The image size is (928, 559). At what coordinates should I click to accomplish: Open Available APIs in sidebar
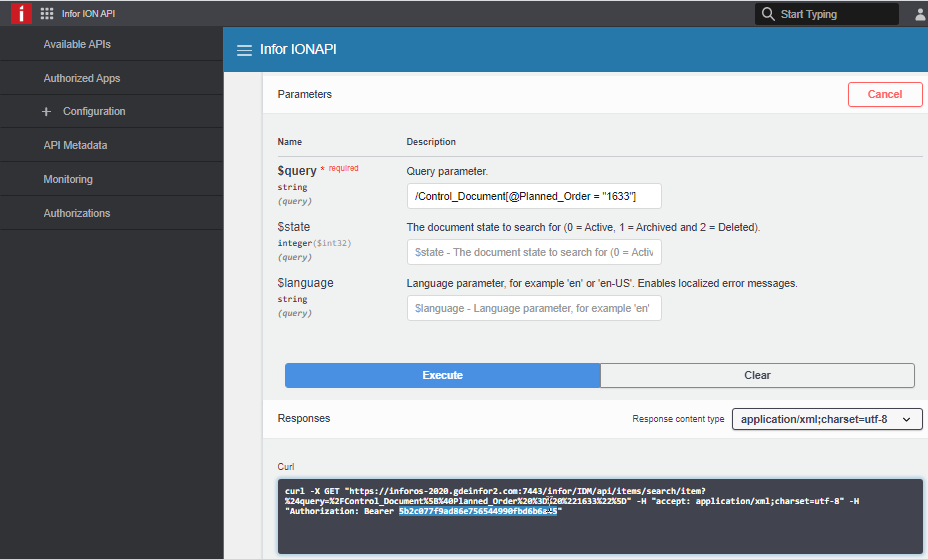click(x=77, y=44)
